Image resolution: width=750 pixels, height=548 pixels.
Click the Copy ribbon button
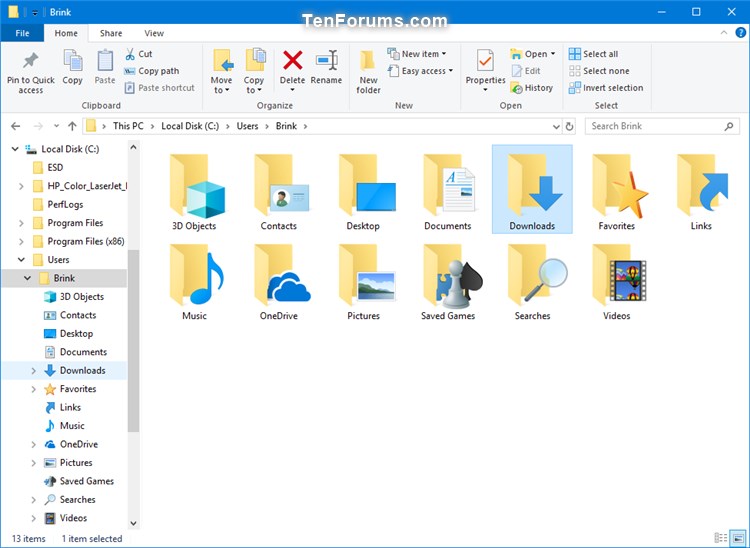pyautogui.click(x=73, y=67)
